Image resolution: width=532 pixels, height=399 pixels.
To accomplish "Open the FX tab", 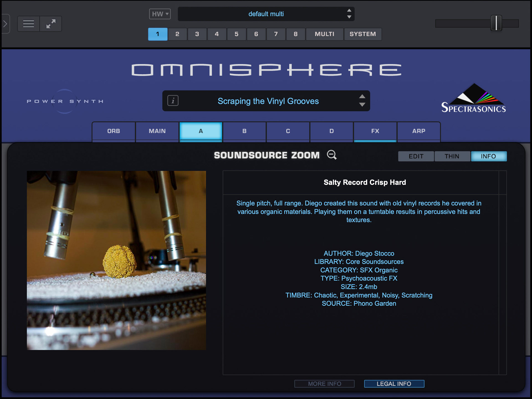I will click(375, 131).
